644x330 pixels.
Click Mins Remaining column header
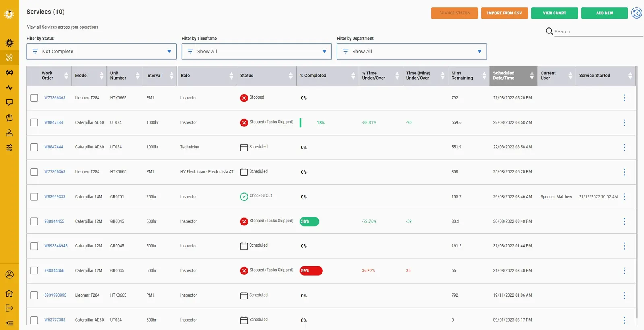pos(469,76)
